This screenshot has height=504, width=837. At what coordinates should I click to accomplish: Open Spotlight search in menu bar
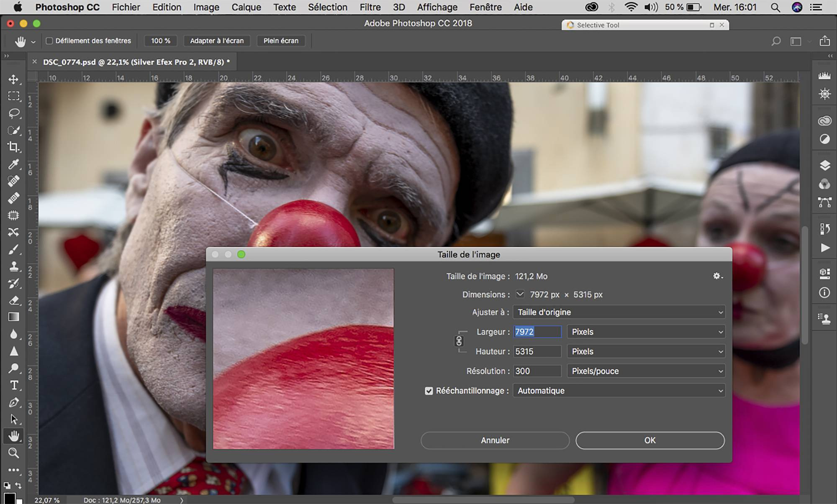[x=775, y=7]
